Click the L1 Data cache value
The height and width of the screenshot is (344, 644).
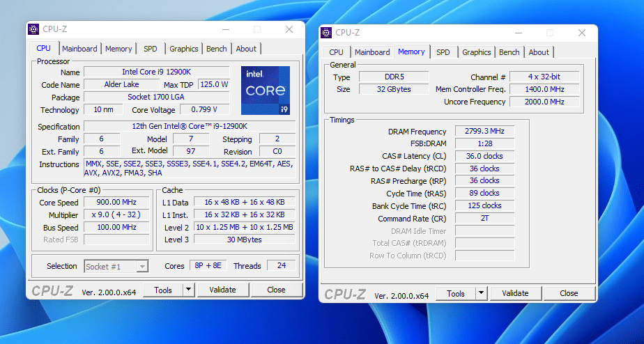[245, 202]
